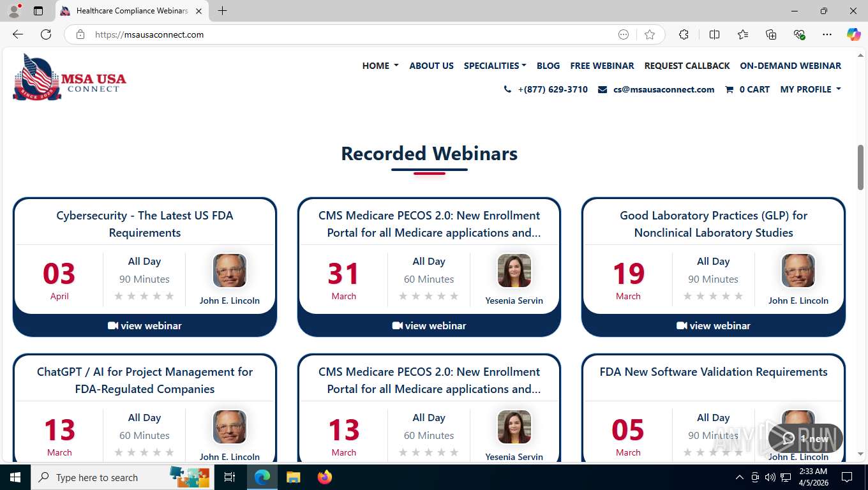Go to FREE WEBINAR page
This screenshot has height=490, width=868.
point(602,66)
